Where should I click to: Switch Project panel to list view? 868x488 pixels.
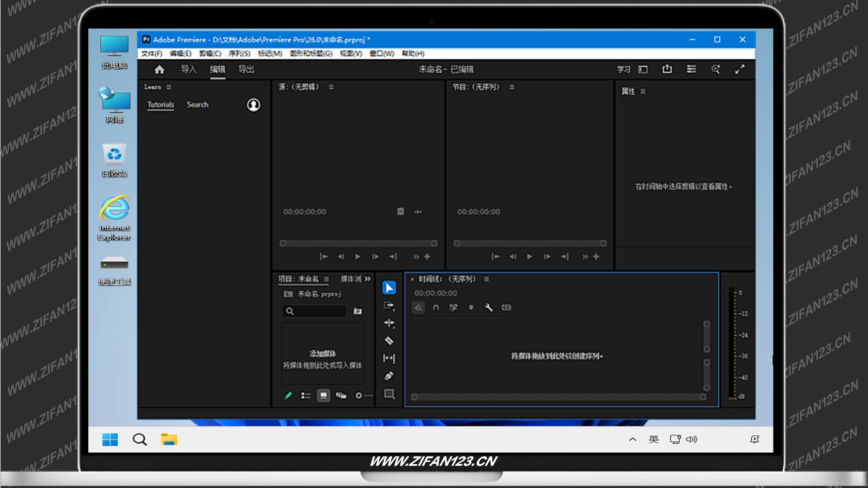pyautogui.click(x=306, y=396)
